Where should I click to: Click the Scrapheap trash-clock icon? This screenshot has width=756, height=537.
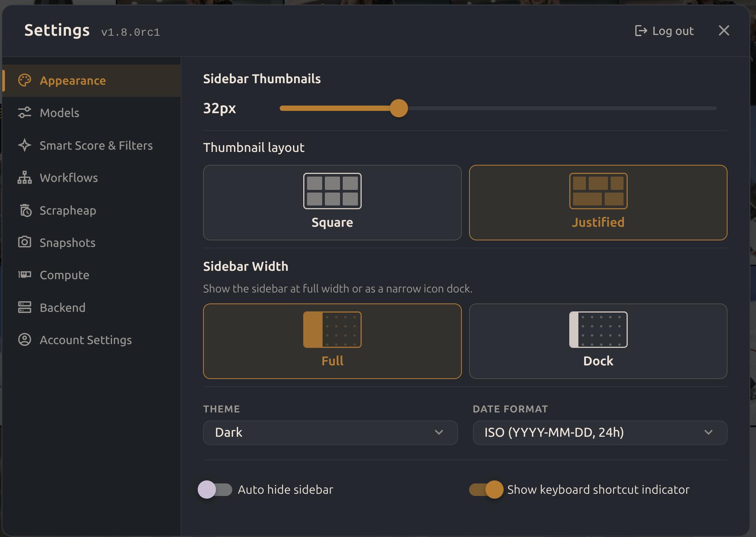pos(25,210)
